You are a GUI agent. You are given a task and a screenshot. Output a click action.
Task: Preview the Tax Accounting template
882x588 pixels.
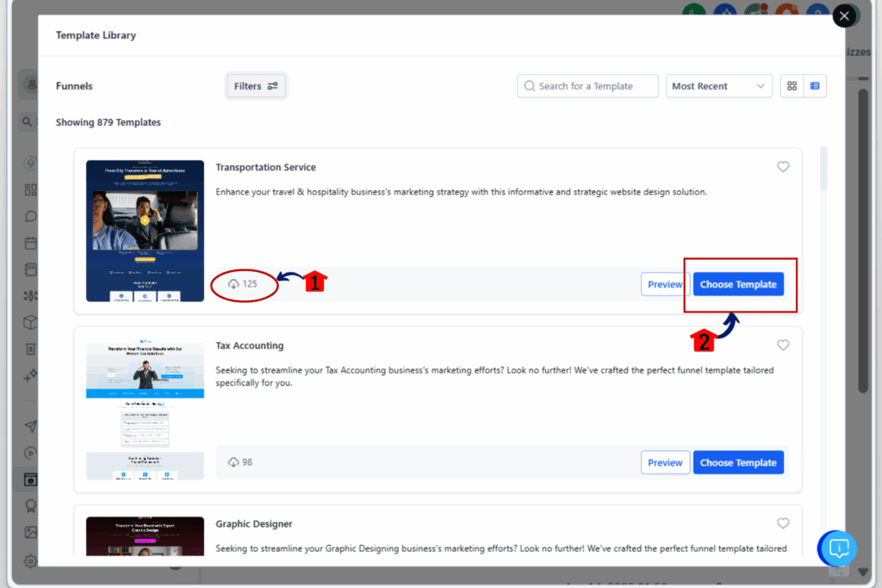tap(666, 462)
